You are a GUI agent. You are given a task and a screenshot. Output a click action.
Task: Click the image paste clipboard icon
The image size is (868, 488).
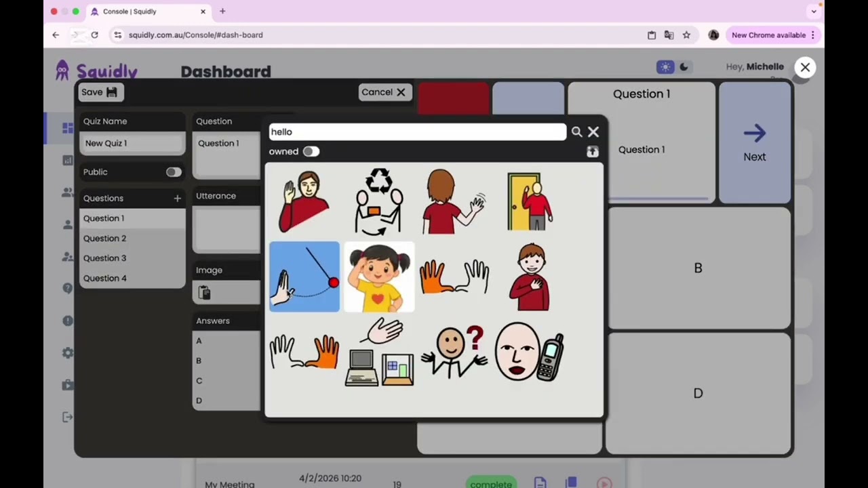204,293
